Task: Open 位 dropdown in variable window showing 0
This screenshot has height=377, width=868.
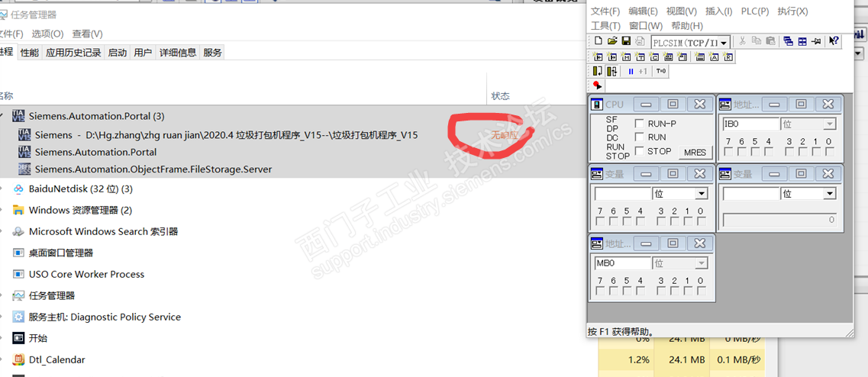Action: coord(830,194)
